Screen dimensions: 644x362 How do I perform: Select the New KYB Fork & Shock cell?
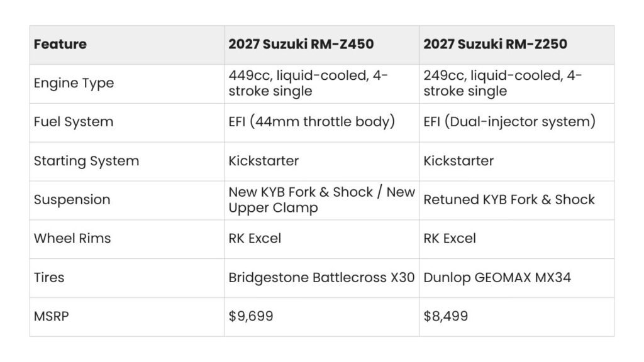click(322, 200)
